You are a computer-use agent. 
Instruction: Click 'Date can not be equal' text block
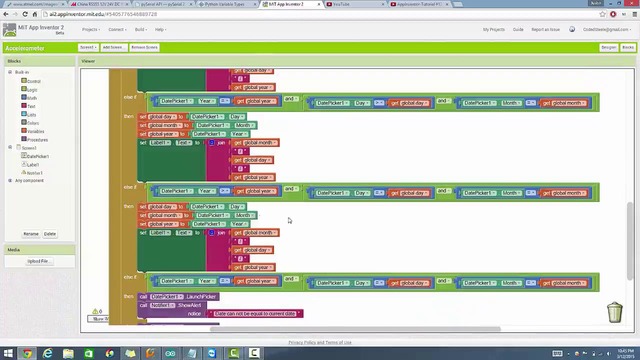[255, 313]
